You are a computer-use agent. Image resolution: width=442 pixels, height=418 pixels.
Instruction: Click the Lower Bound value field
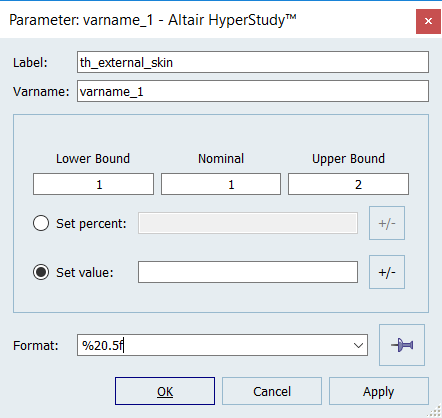[93, 184]
